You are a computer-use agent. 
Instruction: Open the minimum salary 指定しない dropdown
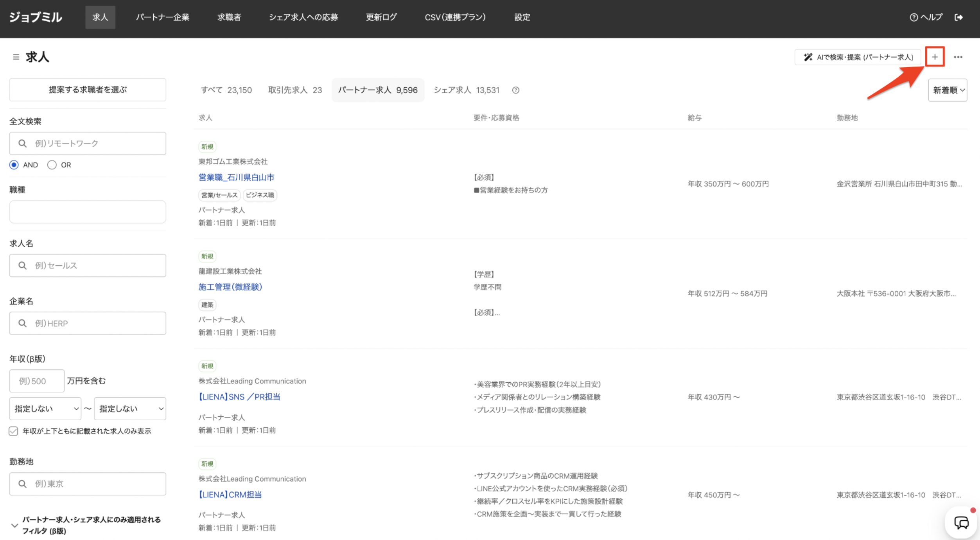click(x=45, y=409)
